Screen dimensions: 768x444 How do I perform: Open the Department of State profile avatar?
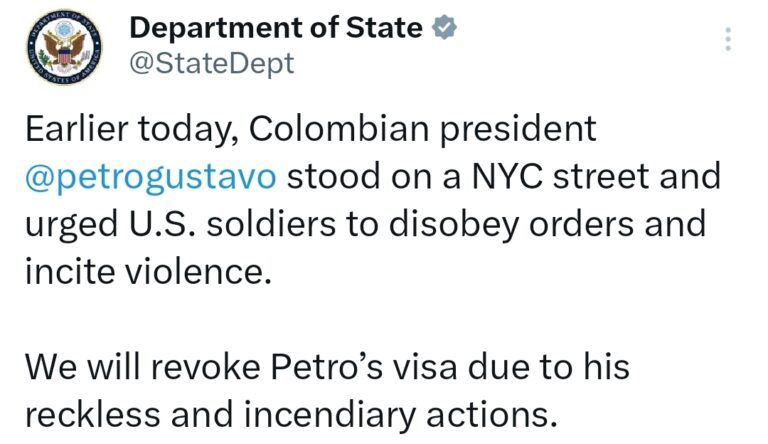click(64, 47)
